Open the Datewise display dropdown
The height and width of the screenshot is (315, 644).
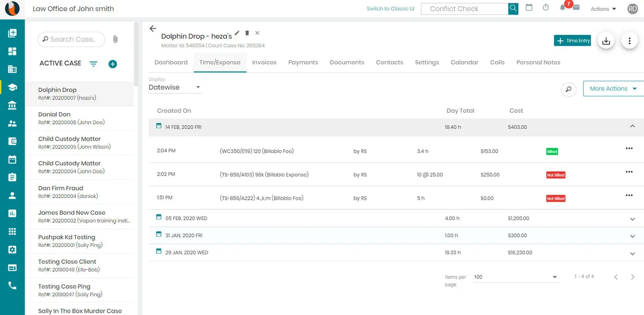[x=175, y=87]
